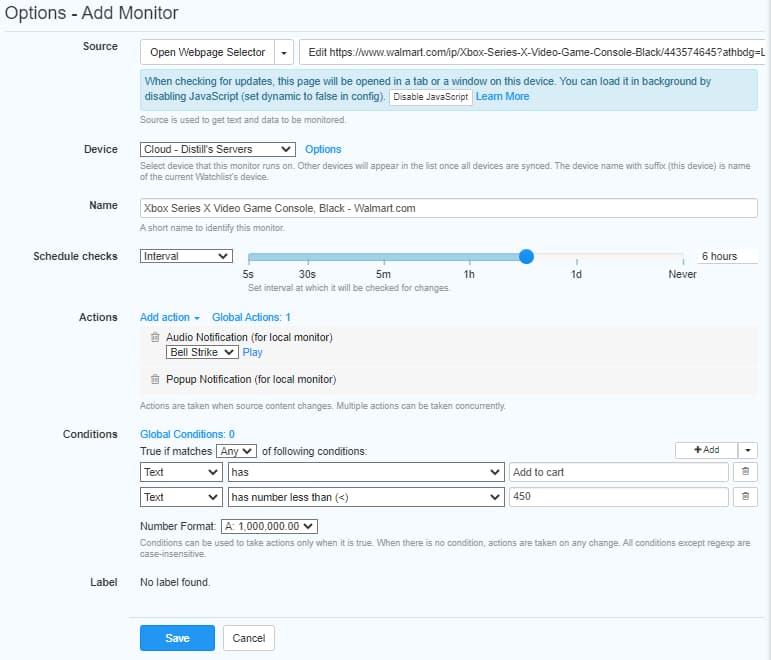
Task: Expand the Number Format dropdown
Action: click(268, 526)
